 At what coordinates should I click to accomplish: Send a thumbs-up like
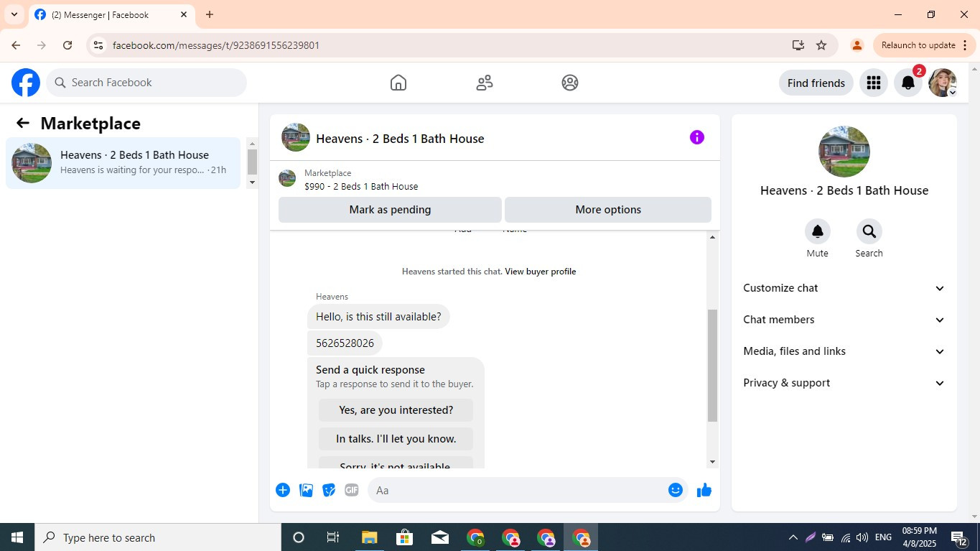(704, 490)
